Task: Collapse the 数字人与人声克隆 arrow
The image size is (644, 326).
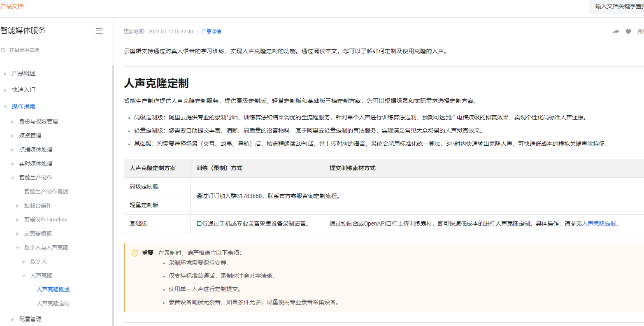Action: [x=18, y=248]
